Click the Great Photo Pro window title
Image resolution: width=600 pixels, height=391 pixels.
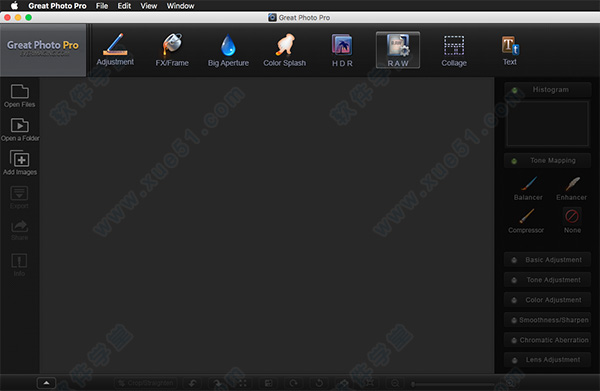(x=304, y=18)
